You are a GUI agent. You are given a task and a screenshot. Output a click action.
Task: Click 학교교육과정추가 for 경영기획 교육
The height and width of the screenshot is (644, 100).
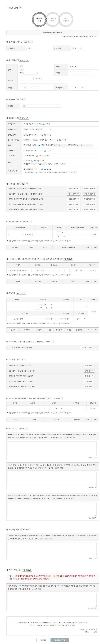tap(74, 189)
